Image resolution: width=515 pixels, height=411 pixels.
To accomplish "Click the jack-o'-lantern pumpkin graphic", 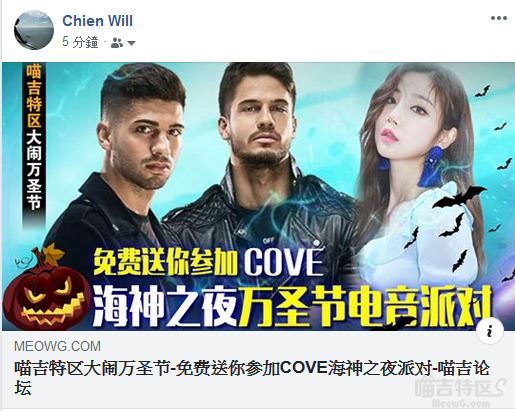I will (45, 288).
